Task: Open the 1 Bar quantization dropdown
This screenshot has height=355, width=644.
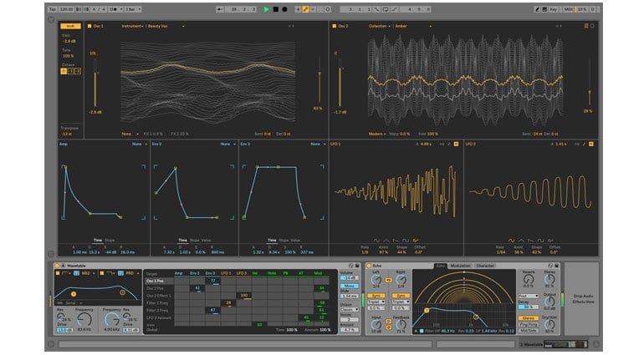Action: point(133,9)
